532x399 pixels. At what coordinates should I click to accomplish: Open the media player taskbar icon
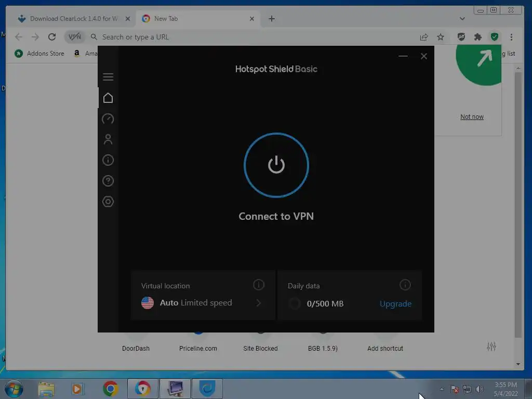(78, 389)
